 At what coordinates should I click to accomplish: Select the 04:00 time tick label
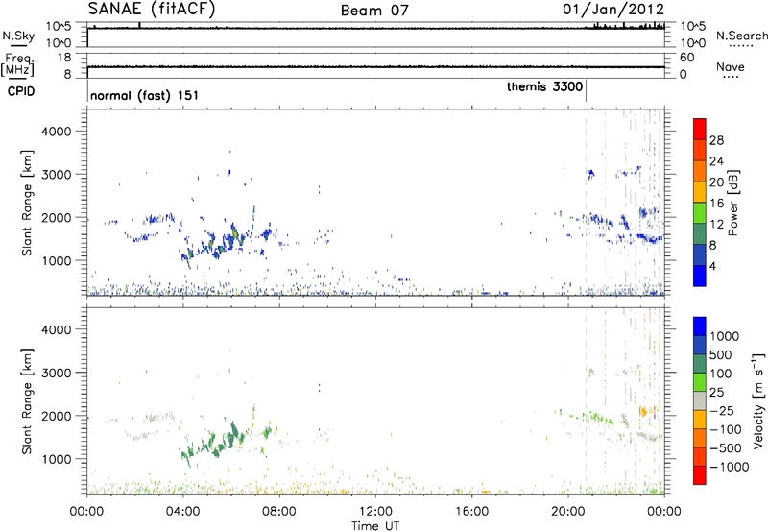183,512
